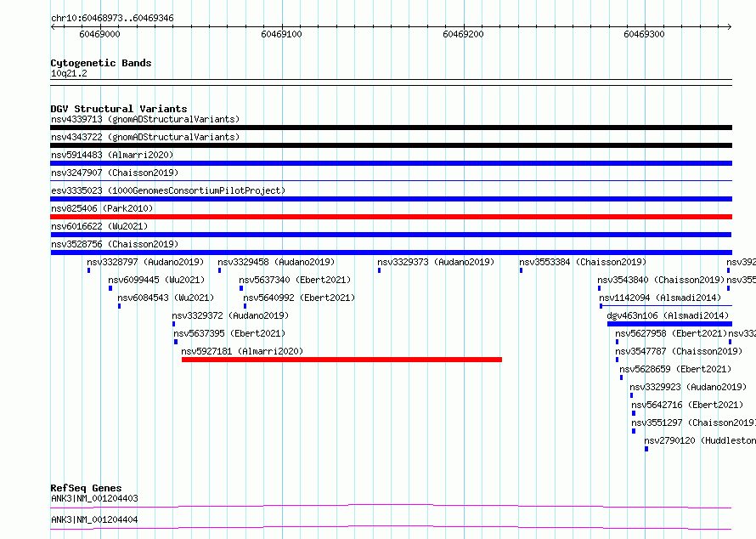Click nsv3528756 (Chaisson2019) label
The width and height of the screenshot is (756, 539).
point(115,244)
